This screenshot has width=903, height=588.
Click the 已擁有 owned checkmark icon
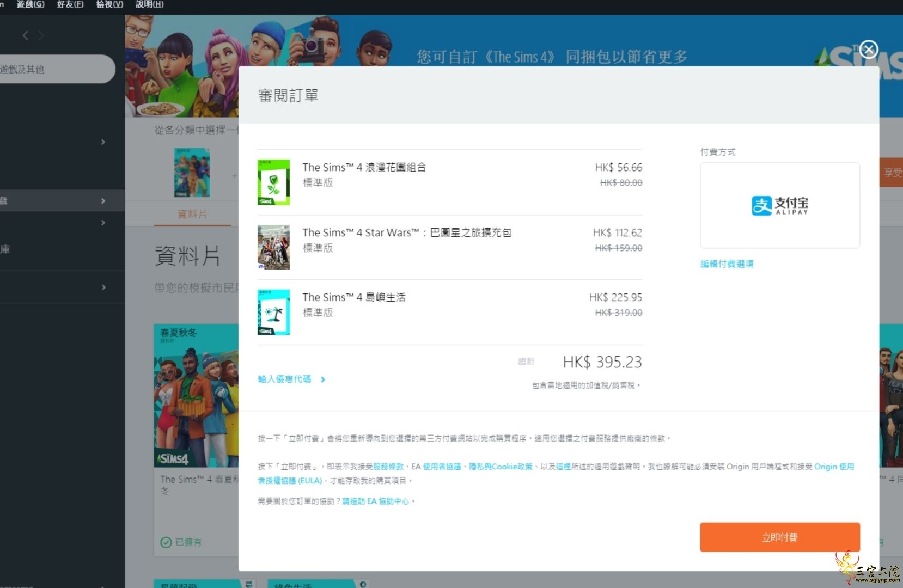click(x=166, y=542)
